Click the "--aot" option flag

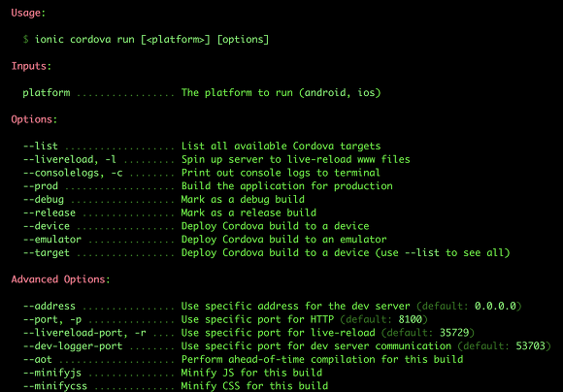37,359
